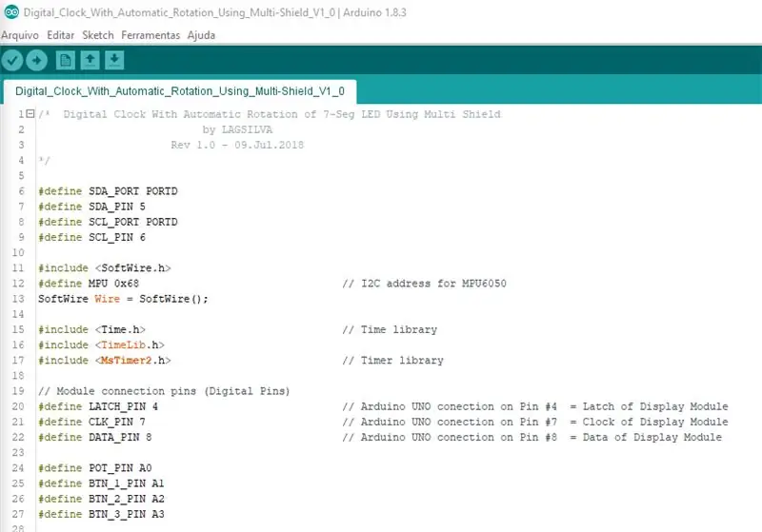Open the Arquivo menu
The image size is (762, 532).
[x=20, y=35]
